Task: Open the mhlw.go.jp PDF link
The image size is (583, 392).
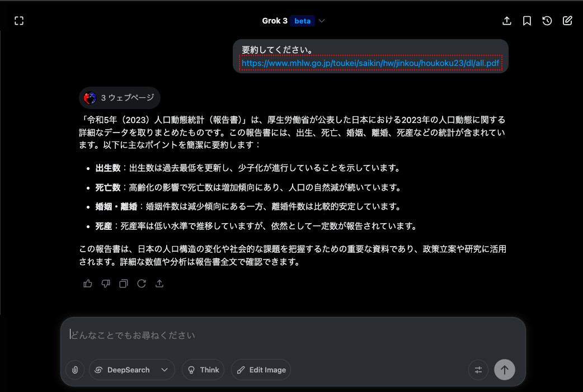Action: [370, 63]
